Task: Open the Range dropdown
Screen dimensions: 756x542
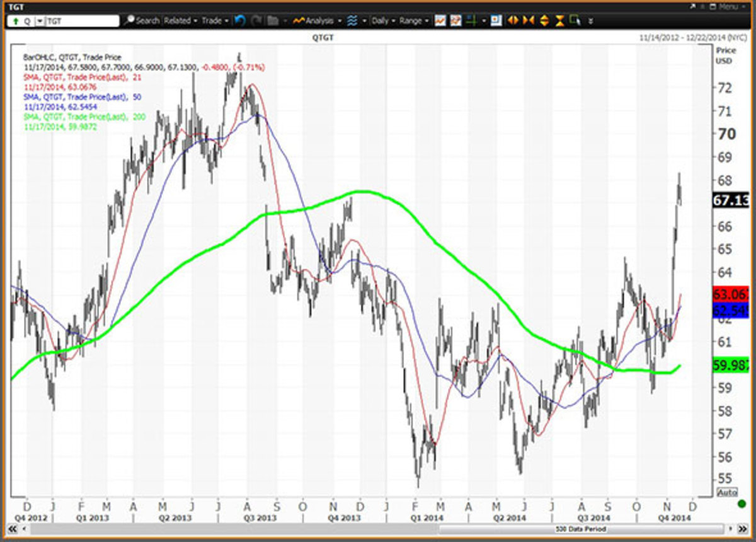Action: click(413, 21)
